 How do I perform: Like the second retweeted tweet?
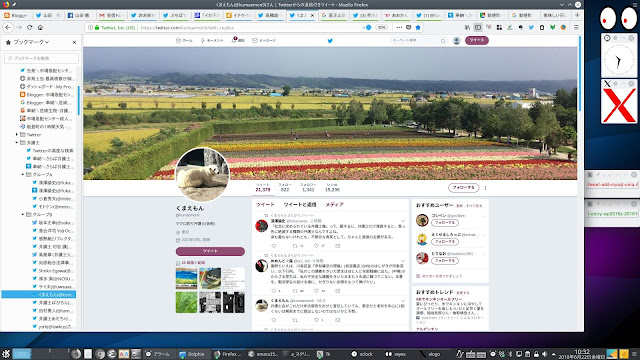point(316,291)
